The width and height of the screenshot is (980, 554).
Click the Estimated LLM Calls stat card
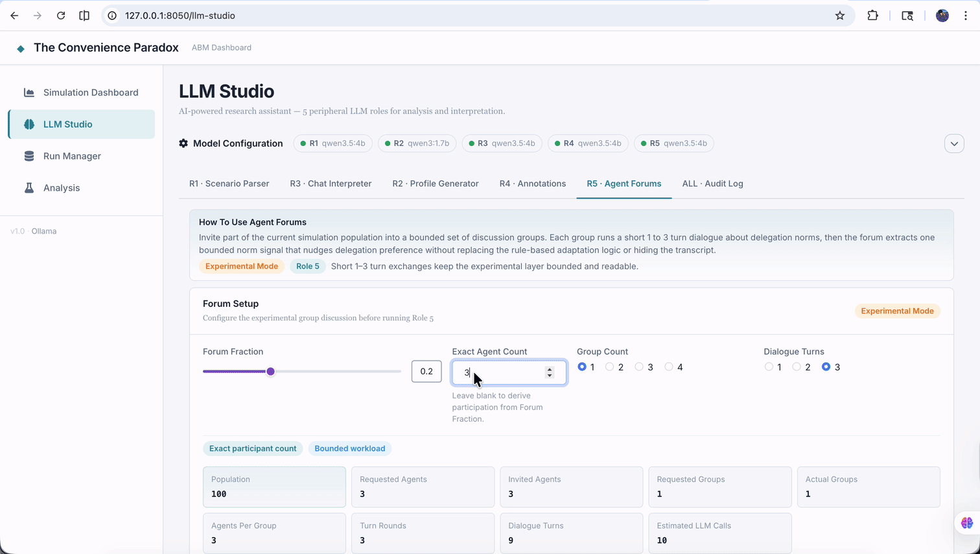720,533
